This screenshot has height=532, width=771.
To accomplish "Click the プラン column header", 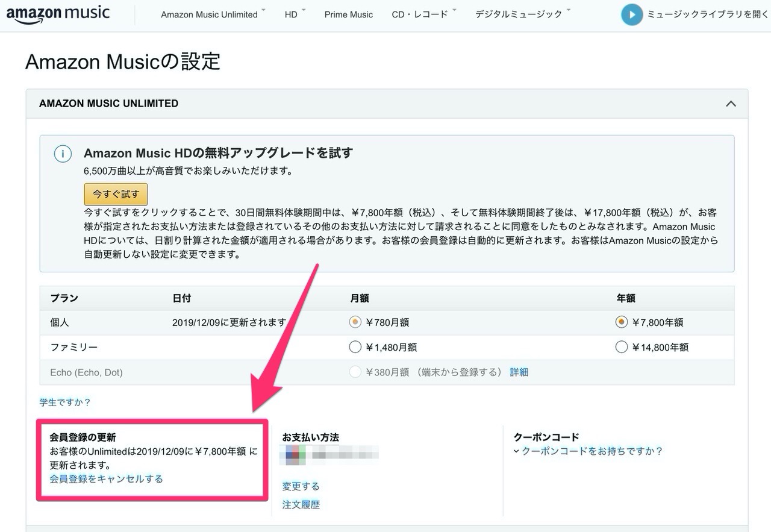I will pyautogui.click(x=64, y=298).
